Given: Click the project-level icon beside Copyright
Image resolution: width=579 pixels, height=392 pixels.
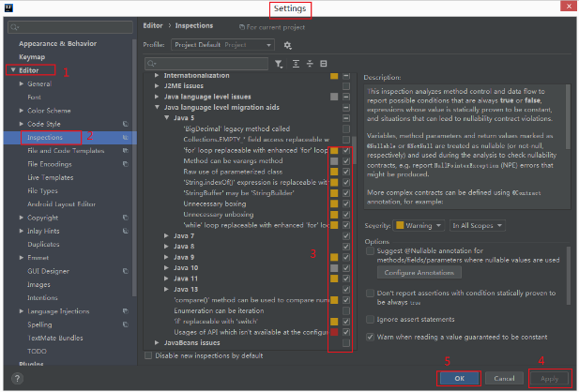Looking at the screenshot, I should coord(126,218).
